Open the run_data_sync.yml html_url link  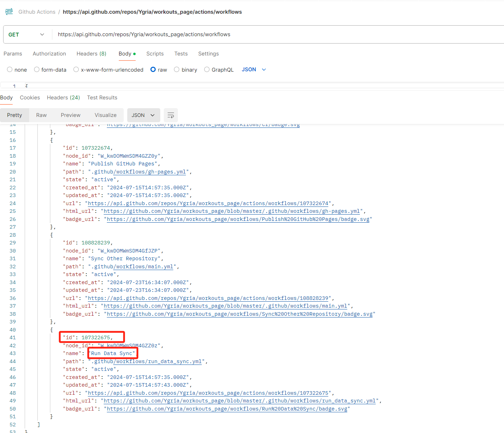pos(240,401)
